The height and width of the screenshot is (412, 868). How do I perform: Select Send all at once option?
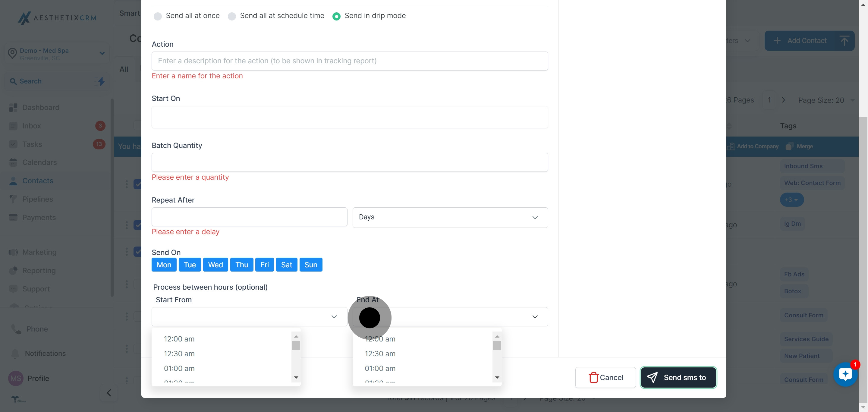point(158,16)
